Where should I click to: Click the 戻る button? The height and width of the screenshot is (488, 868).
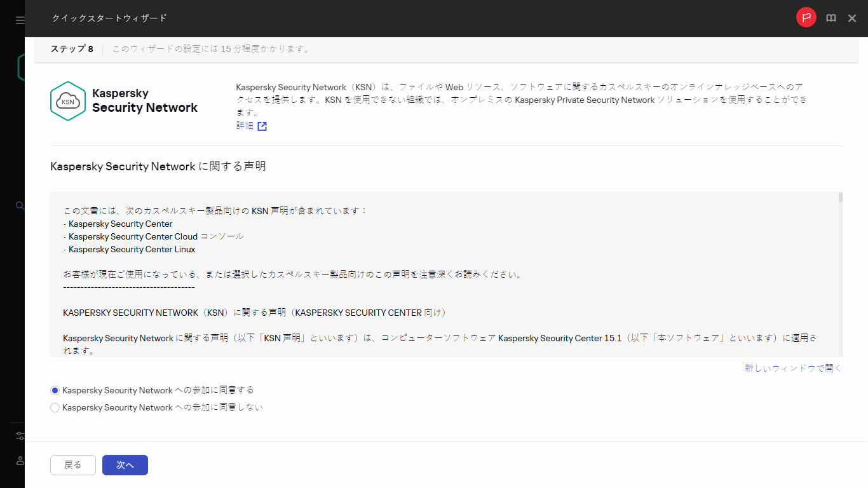[72, 465]
